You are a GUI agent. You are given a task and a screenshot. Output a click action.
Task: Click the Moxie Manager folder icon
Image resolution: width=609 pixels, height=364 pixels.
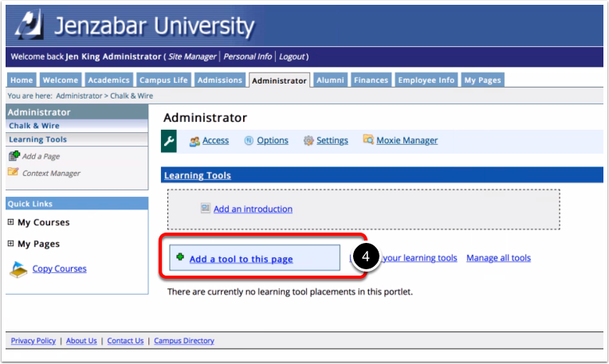[368, 139]
